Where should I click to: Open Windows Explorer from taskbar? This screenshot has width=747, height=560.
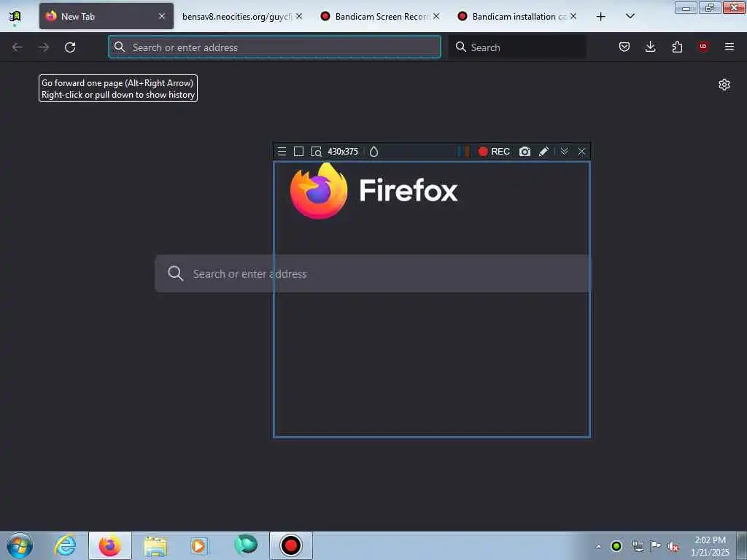(x=155, y=546)
